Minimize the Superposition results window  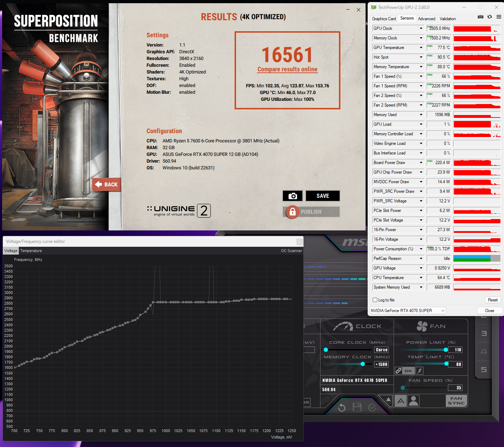point(348,10)
